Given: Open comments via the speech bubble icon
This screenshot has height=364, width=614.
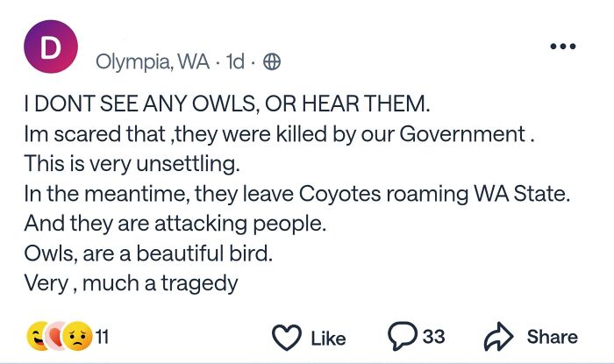Looking at the screenshot, I should tap(402, 335).
